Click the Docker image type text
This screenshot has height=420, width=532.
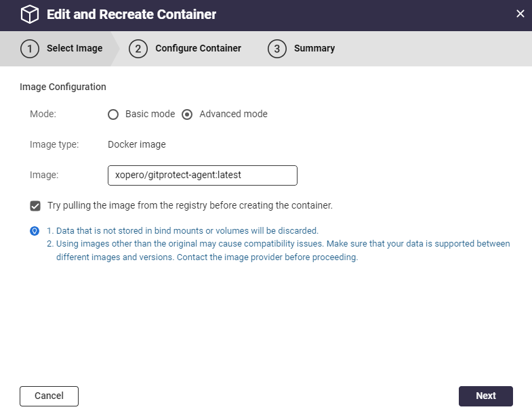click(137, 144)
